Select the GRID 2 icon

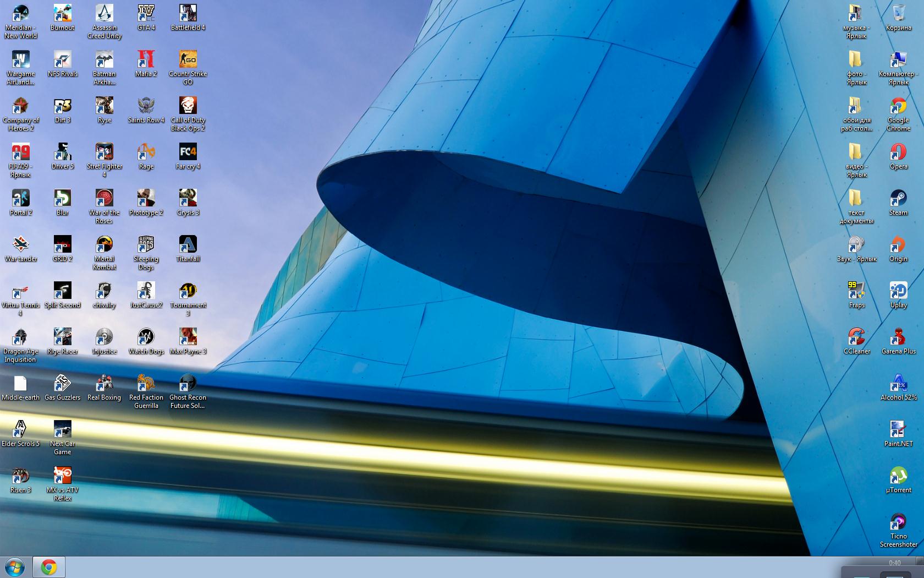click(62, 249)
